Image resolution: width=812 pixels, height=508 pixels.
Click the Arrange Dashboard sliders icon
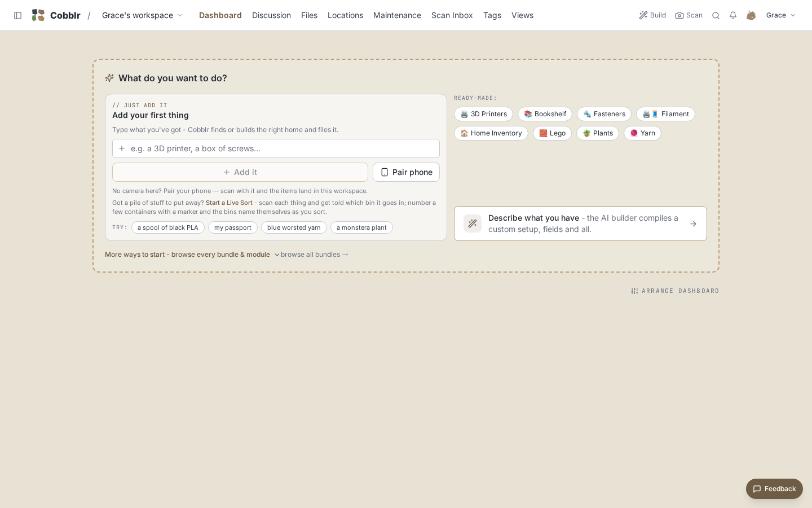click(x=634, y=291)
